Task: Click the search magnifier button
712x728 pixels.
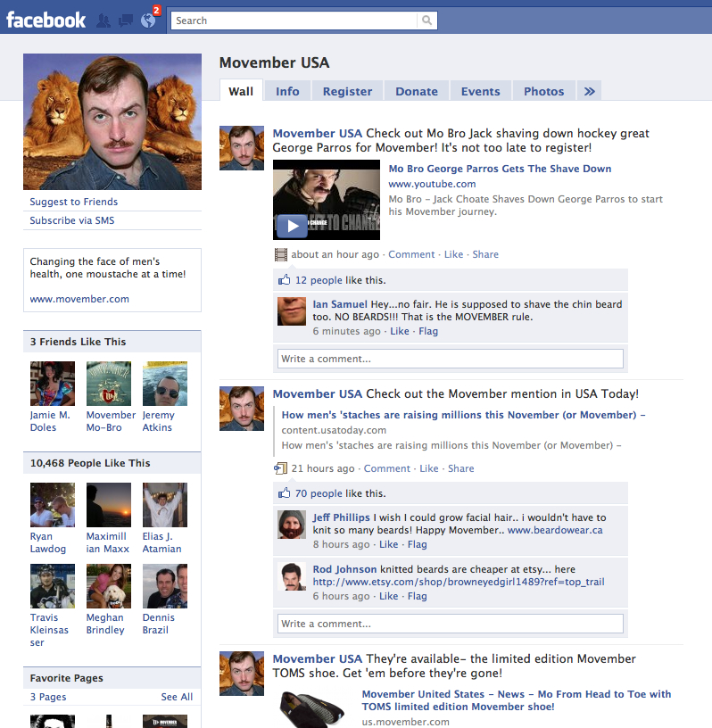Action: (426, 21)
